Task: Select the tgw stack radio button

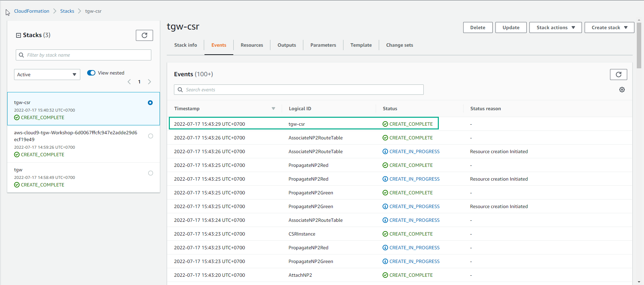Action: tap(150, 173)
